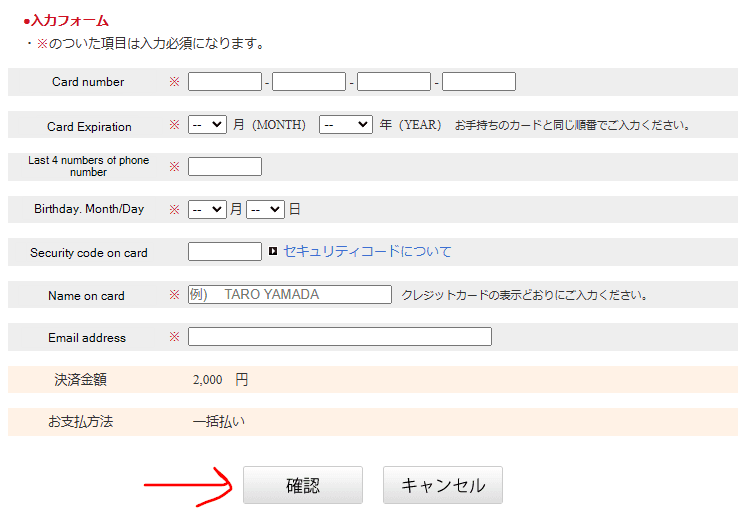The height and width of the screenshot is (517, 747).
Task: Focus the last 4 phone numbers field
Action: tap(225, 167)
